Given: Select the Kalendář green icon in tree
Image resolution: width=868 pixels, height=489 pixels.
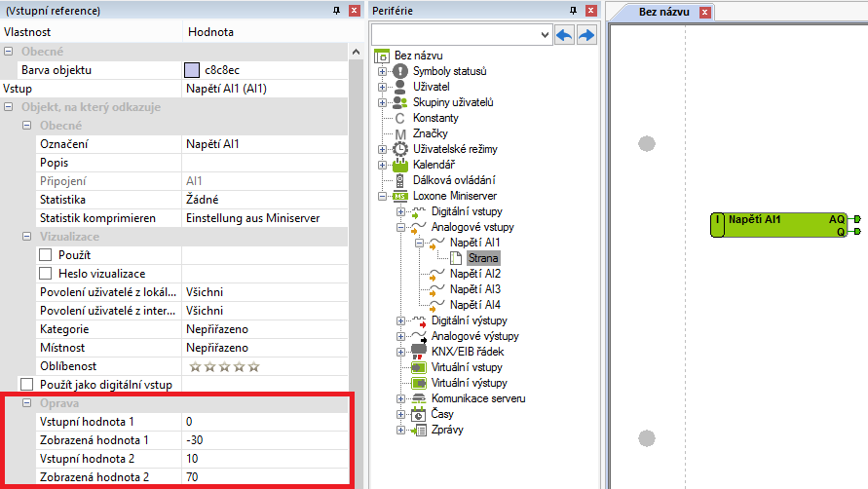Looking at the screenshot, I should point(400,165).
